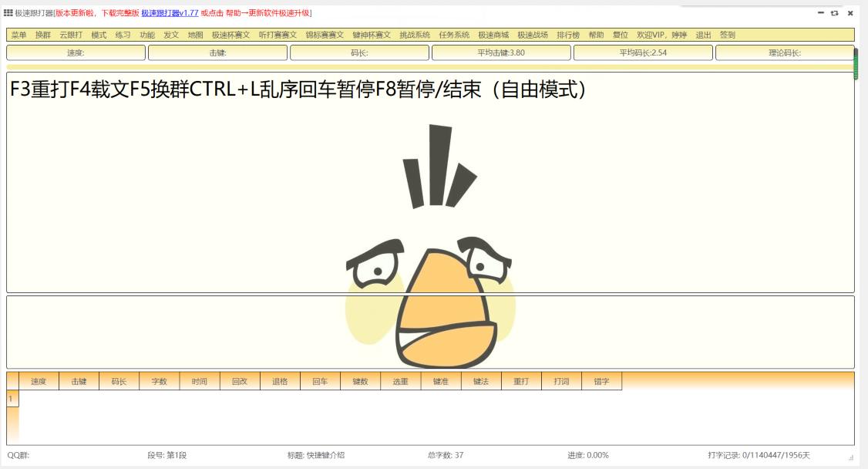The image size is (868, 469).
Task: Open the 发文 menu
Action: [171, 35]
